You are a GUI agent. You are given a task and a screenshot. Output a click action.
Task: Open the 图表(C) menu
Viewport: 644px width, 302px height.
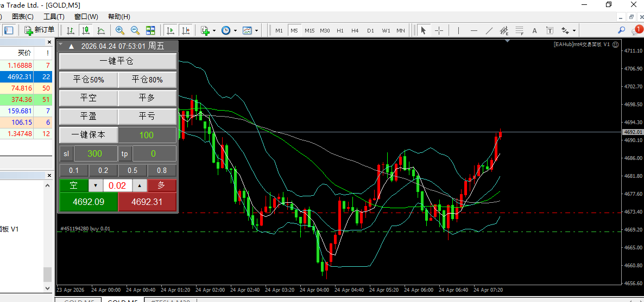point(23,17)
